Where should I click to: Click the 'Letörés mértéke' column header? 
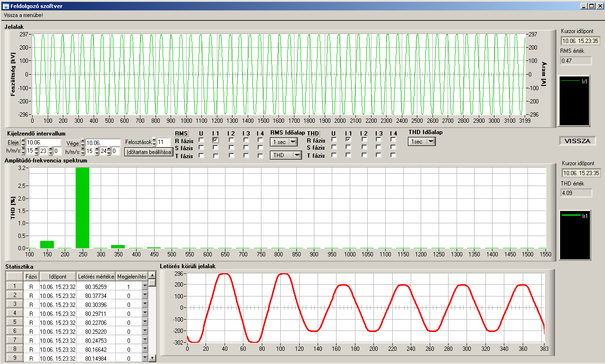pyautogui.click(x=96, y=277)
